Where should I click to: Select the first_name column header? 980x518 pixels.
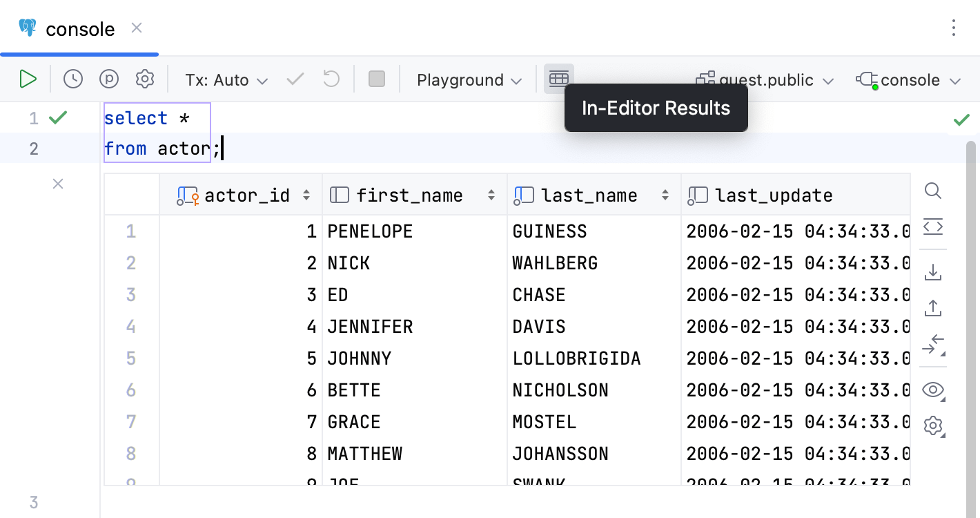pos(409,195)
